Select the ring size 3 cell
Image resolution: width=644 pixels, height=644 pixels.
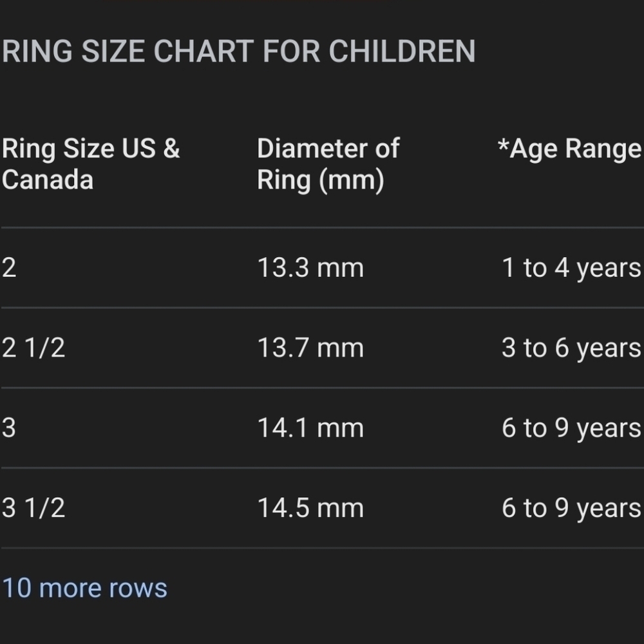coord(9,428)
